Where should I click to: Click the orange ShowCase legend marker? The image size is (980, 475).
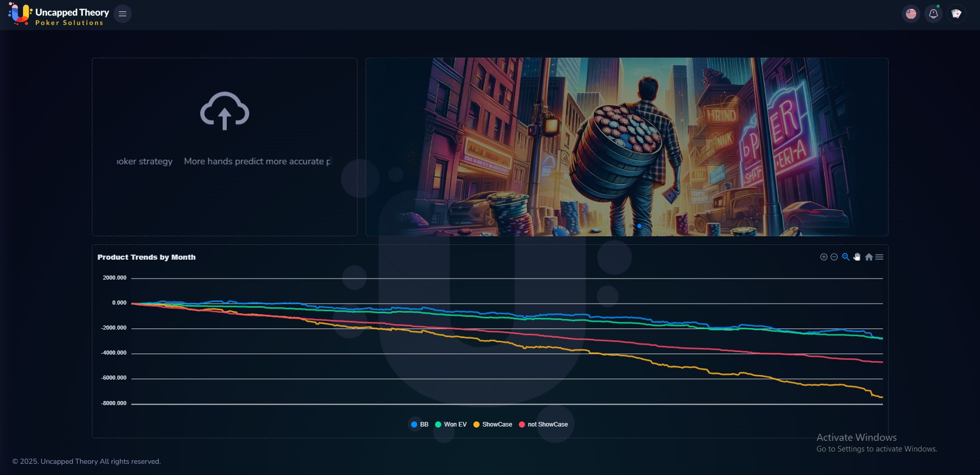476,424
